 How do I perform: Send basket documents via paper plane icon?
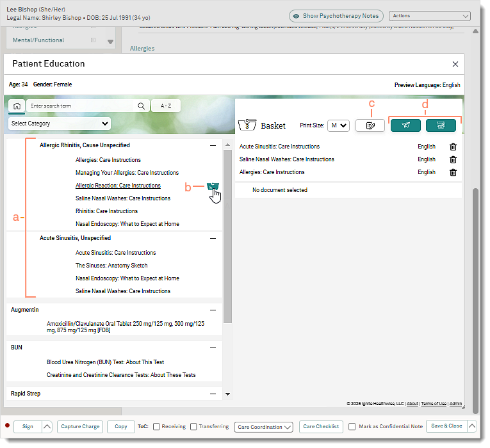pos(406,125)
